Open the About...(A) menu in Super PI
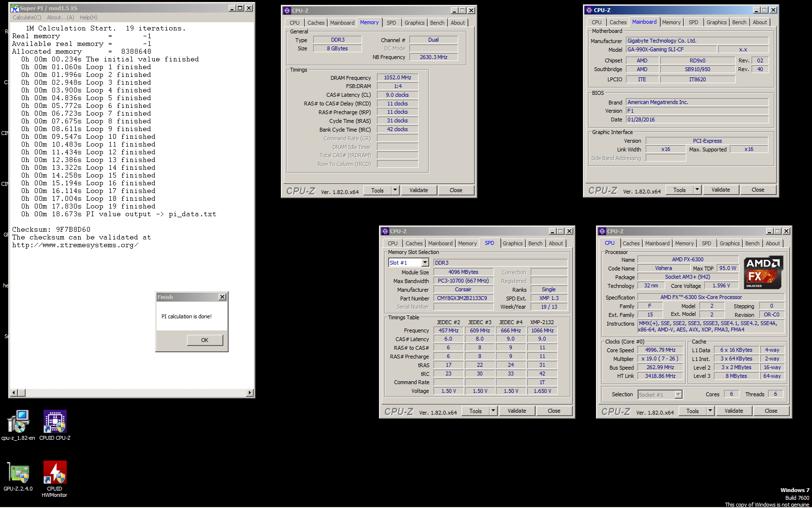 [60, 17]
